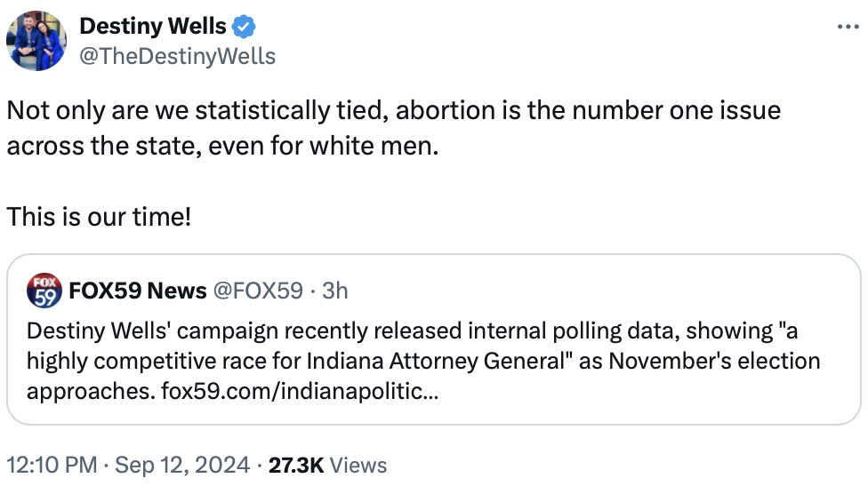Click the FOX59 News account name
The image size is (868, 494).
click(x=137, y=291)
